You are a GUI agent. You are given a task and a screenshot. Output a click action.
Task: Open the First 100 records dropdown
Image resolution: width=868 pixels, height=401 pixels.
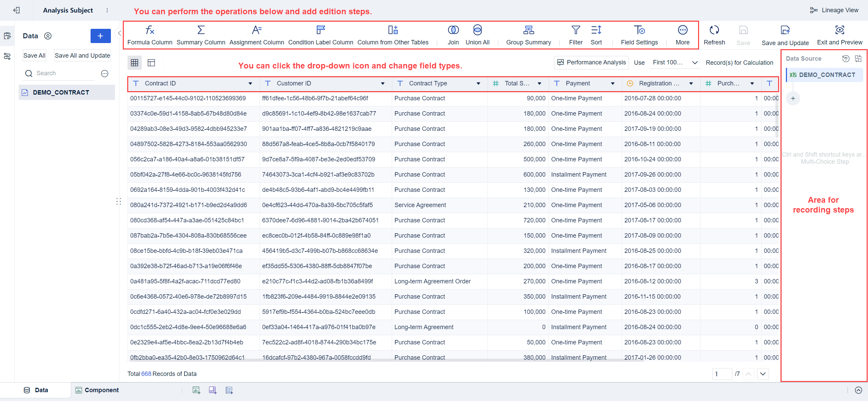point(674,62)
